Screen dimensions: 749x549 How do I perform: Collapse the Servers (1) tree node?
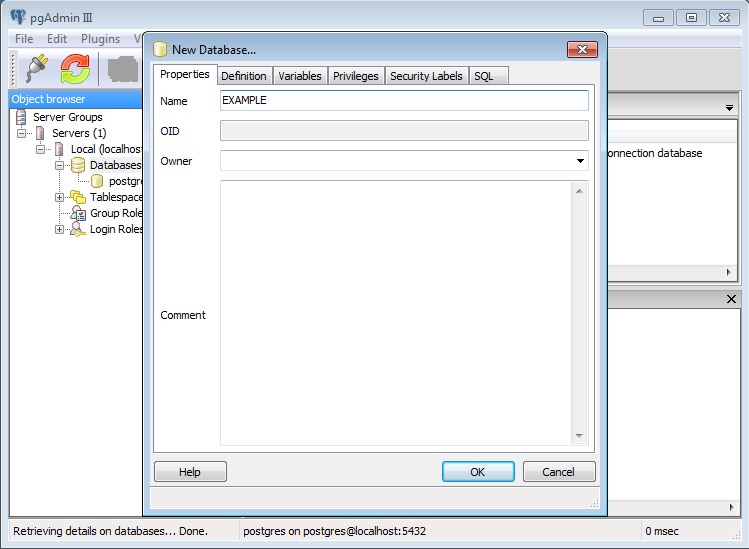pos(22,133)
